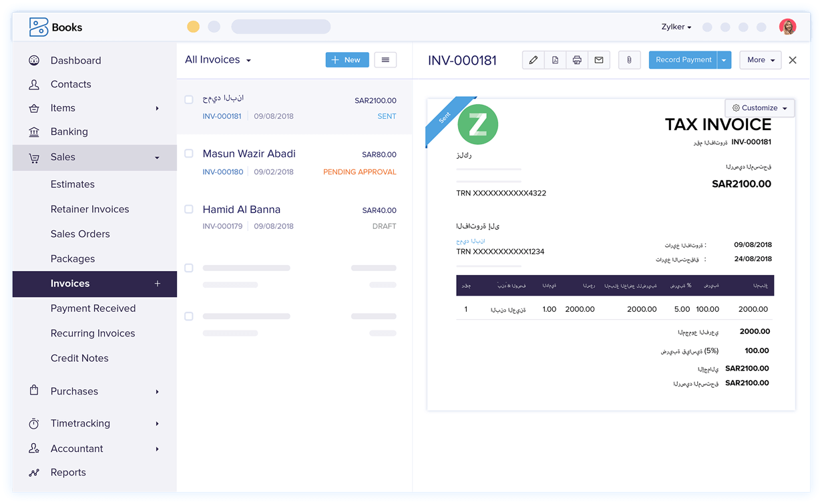Open the Customize template dropdown
The image size is (822, 504).
760,107
